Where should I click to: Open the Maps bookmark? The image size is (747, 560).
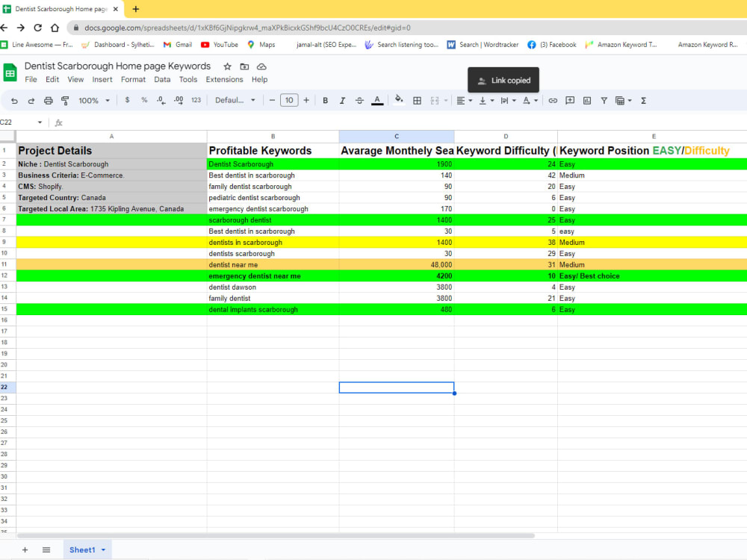tap(261, 45)
